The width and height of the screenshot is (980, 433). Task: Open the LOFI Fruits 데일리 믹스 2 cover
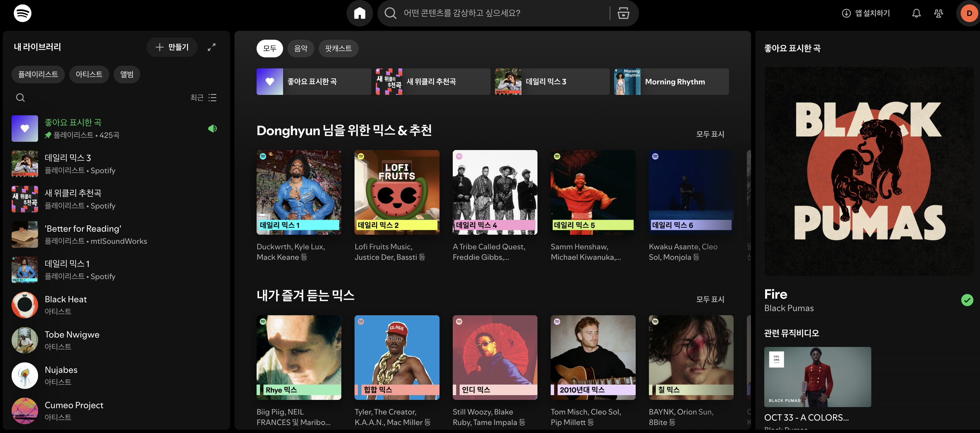pos(397,192)
